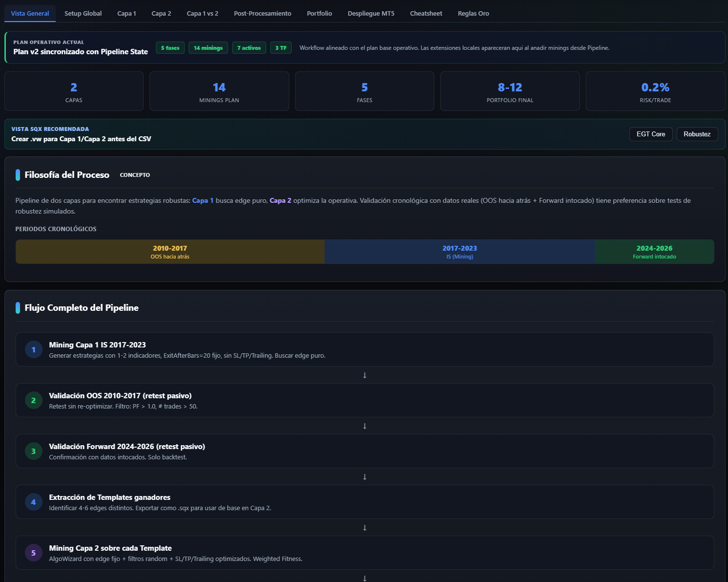Click the 5 fases badge
This screenshot has width=728, height=582.
click(170, 48)
